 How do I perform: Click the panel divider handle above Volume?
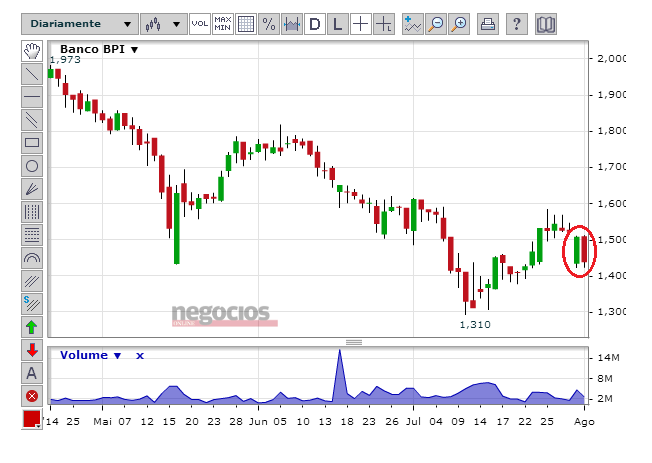354,342
